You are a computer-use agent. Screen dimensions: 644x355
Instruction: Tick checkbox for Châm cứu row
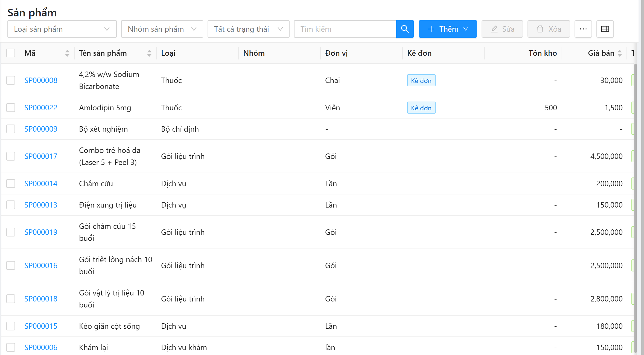pos(11,184)
